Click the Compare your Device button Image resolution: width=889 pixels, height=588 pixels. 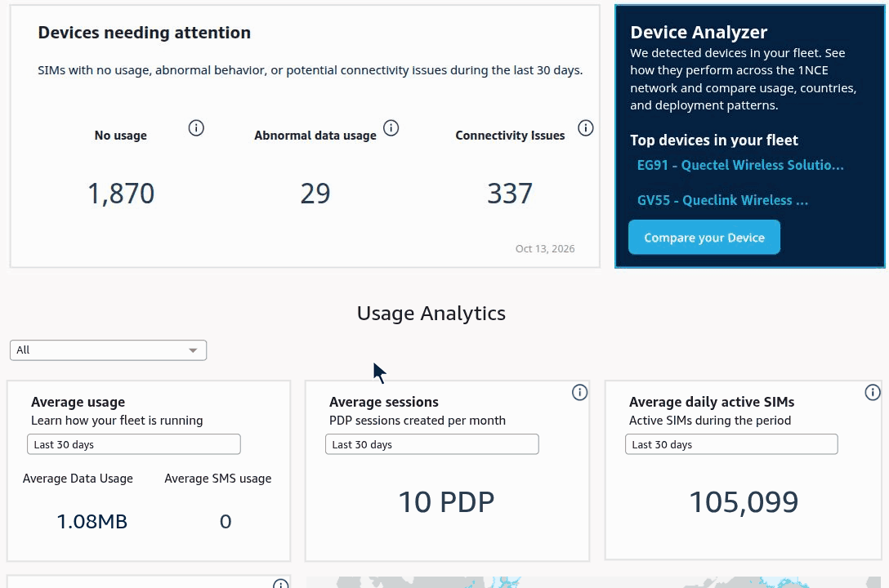(704, 238)
